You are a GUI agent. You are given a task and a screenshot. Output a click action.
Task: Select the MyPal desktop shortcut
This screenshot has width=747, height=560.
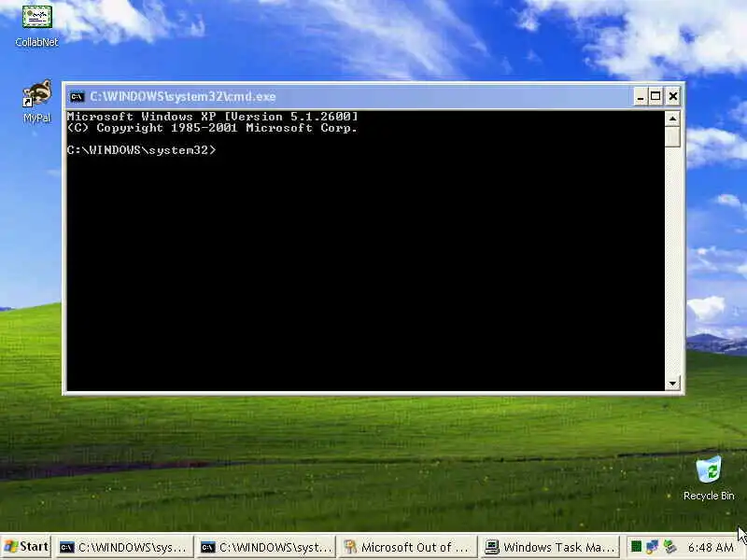[x=36, y=102]
